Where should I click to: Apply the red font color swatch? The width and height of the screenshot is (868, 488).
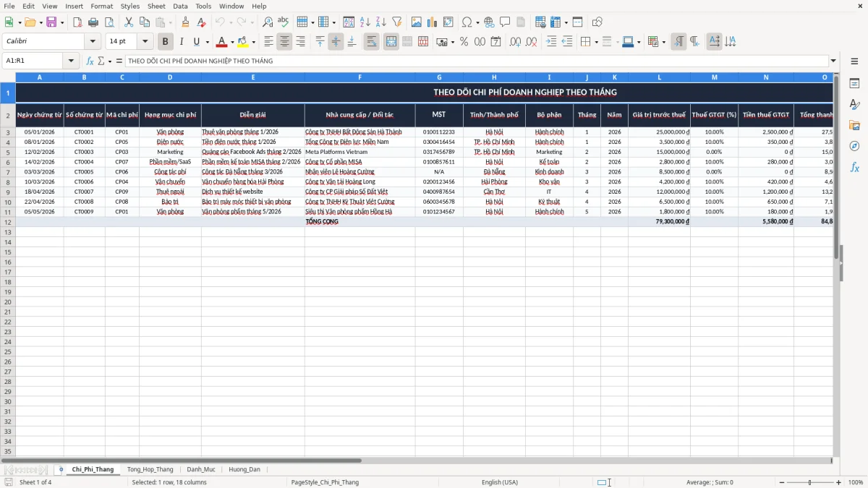222,42
